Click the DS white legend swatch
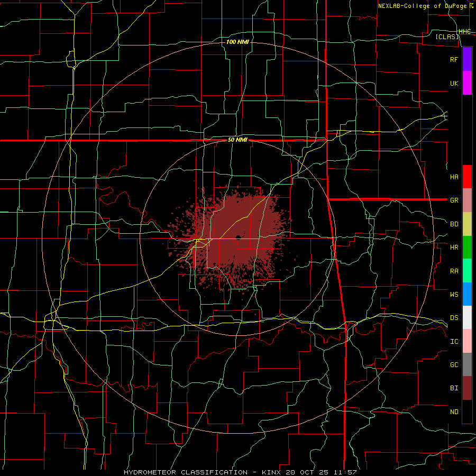 coord(467,317)
